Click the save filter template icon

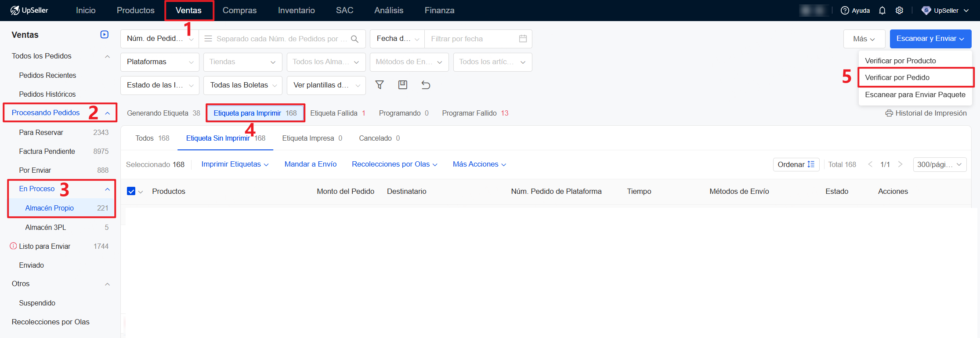(402, 85)
